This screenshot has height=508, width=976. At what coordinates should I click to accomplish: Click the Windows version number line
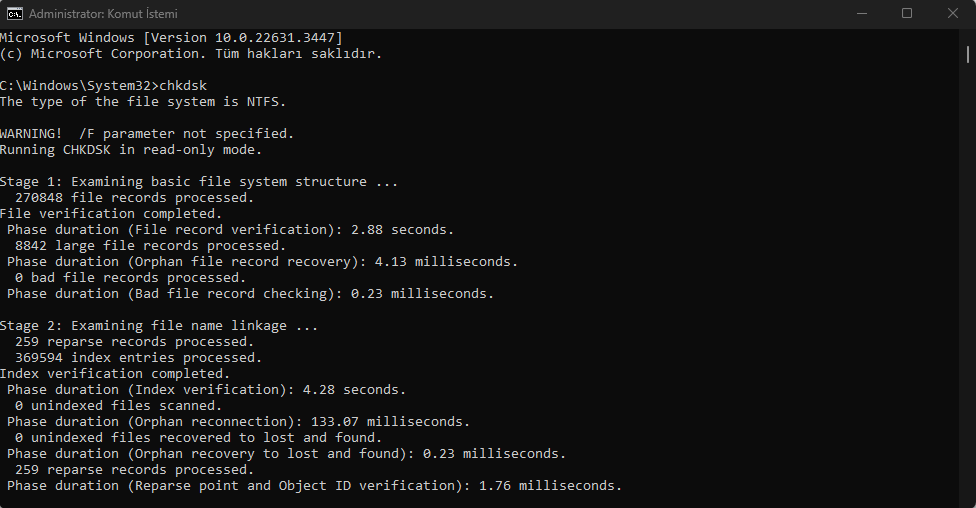[171, 37]
